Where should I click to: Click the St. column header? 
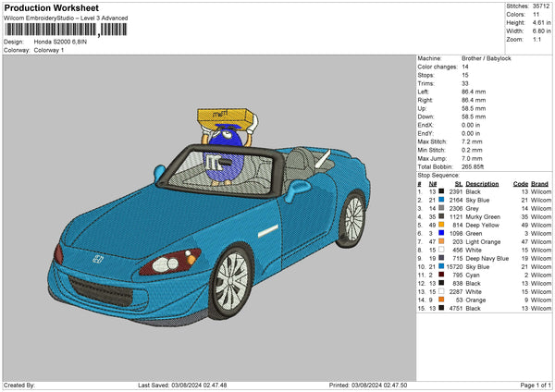[459, 184]
